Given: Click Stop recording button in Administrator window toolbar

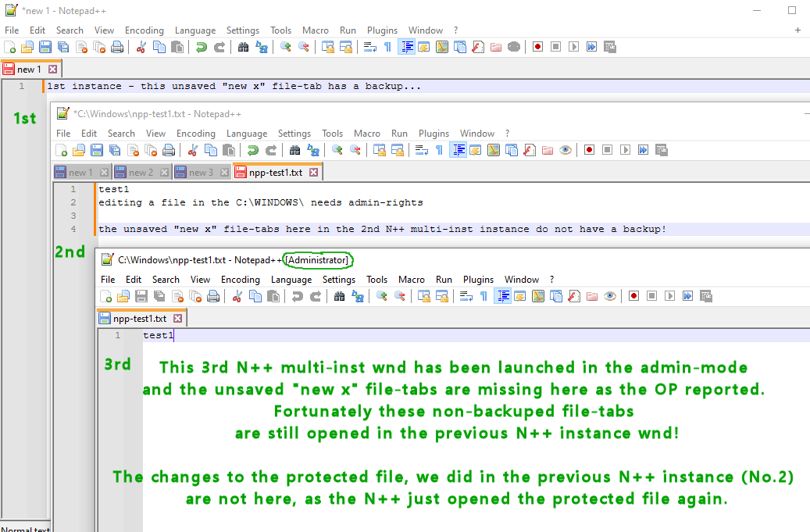Looking at the screenshot, I should 652,297.
